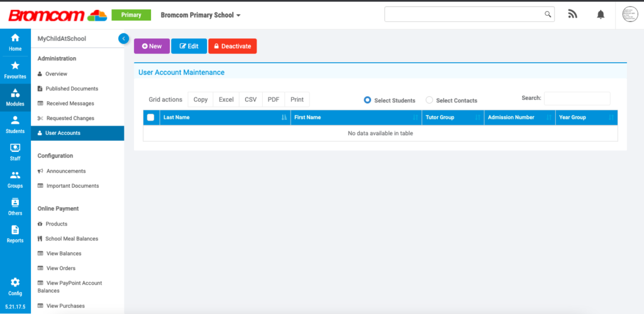Click the top global search box
The height and width of the screenshot is (314, 644).
coord(469,14)
